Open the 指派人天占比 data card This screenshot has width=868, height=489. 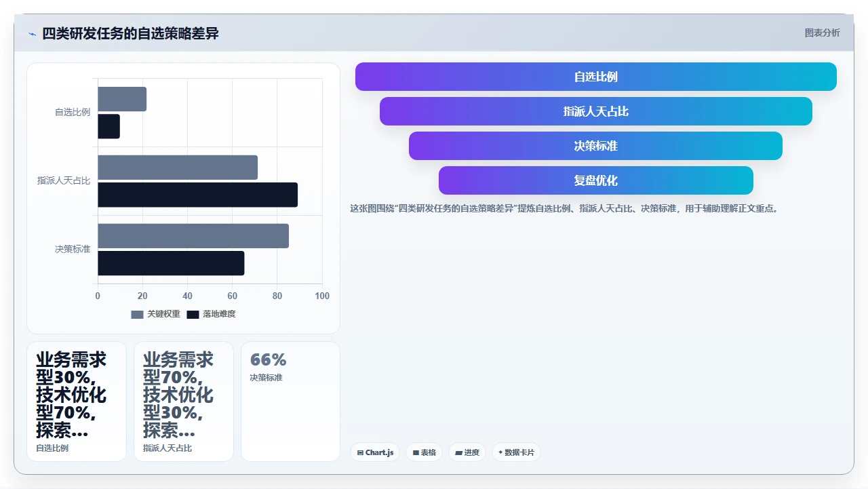(x=184, y=402)
